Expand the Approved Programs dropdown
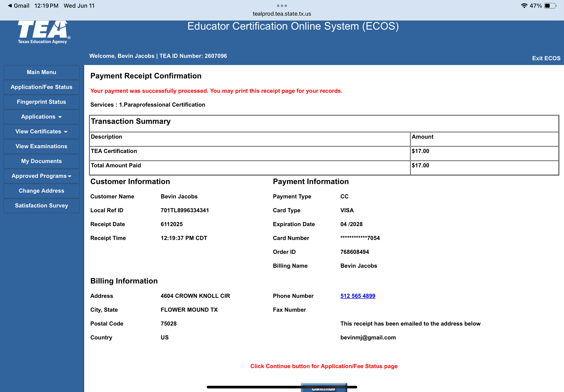564x392 pixels. pyautogui.click(x=41, y=176)
